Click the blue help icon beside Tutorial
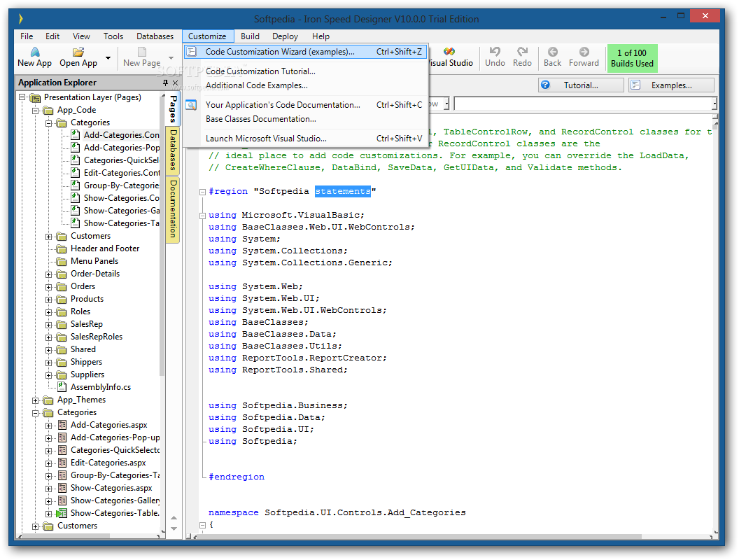739x560 pixels. coord(545,85)
